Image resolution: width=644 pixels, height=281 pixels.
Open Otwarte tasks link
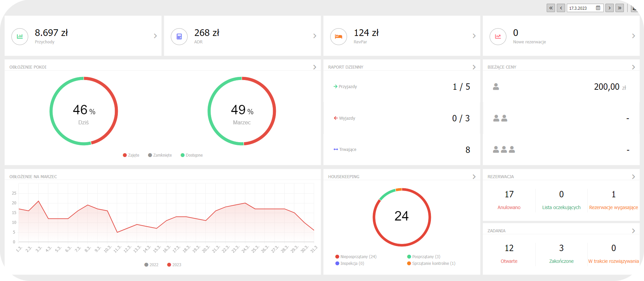(509, 261)
